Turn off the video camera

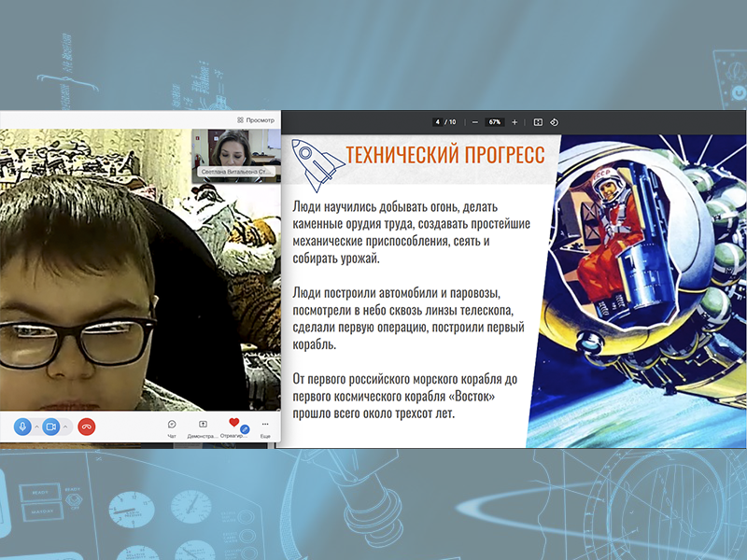pyautogui.click(x=51, y=427)
